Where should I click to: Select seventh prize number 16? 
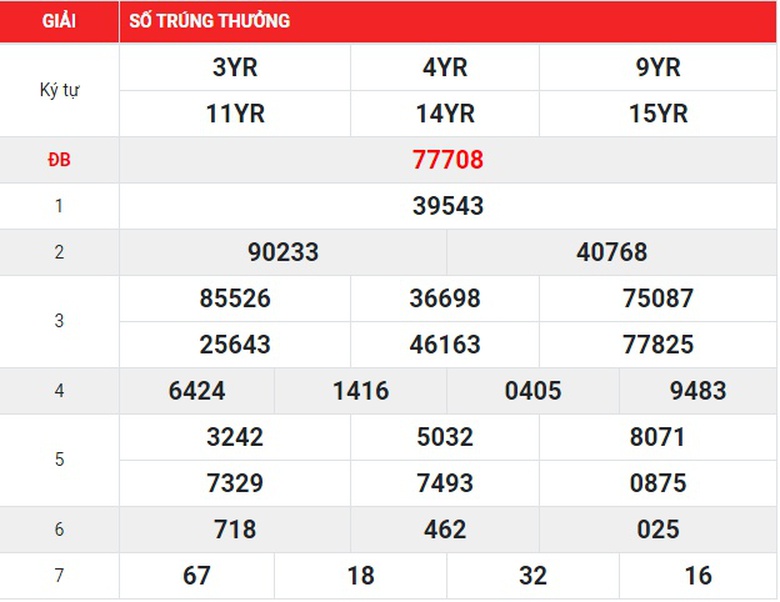[698, 576]
